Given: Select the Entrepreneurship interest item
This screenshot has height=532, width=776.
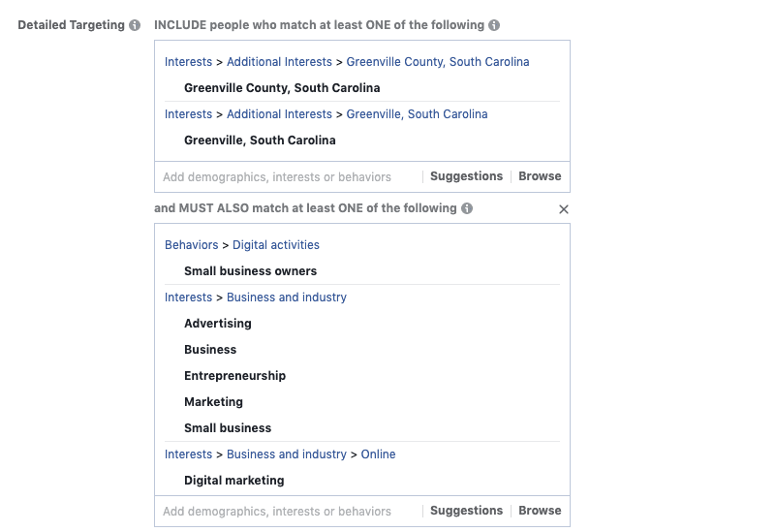Looking at the screenshot, I should tap(234, 376).
